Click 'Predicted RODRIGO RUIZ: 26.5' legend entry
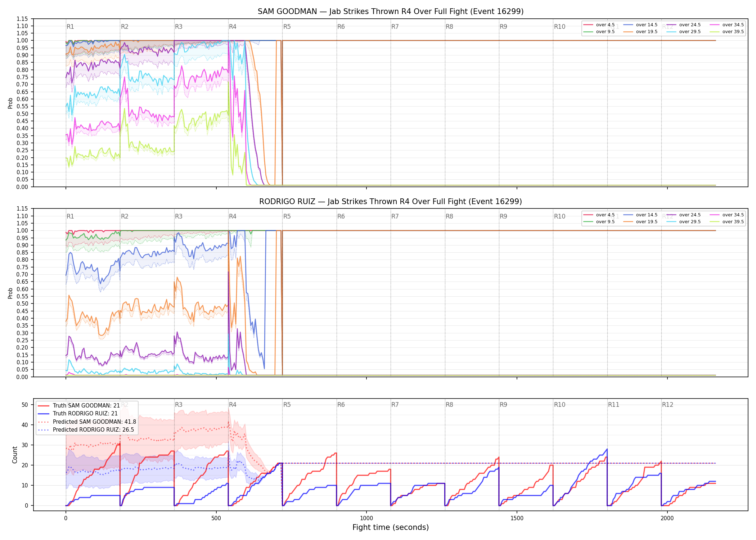Viewport: 756px width, 540px height. (x=86, y=430)
